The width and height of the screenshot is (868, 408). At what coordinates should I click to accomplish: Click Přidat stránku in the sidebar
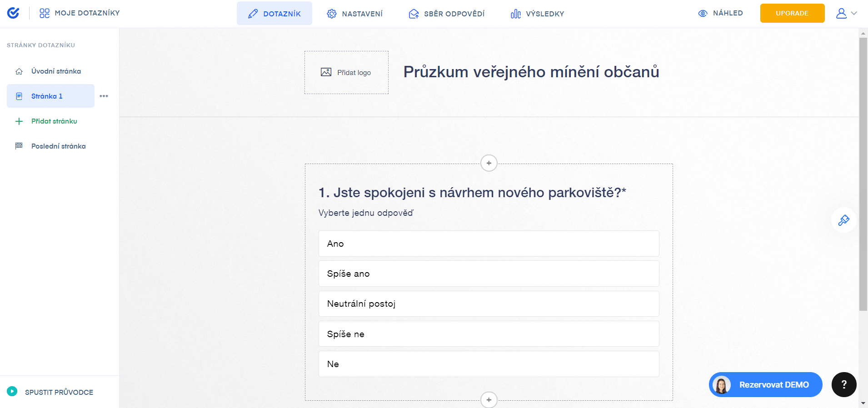[54, 121]
